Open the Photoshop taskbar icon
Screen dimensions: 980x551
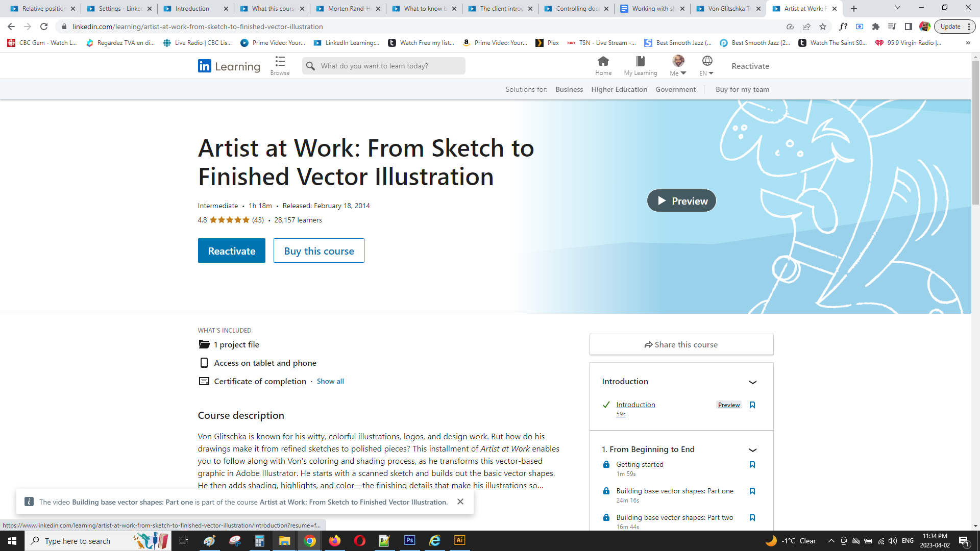(409, 540)
